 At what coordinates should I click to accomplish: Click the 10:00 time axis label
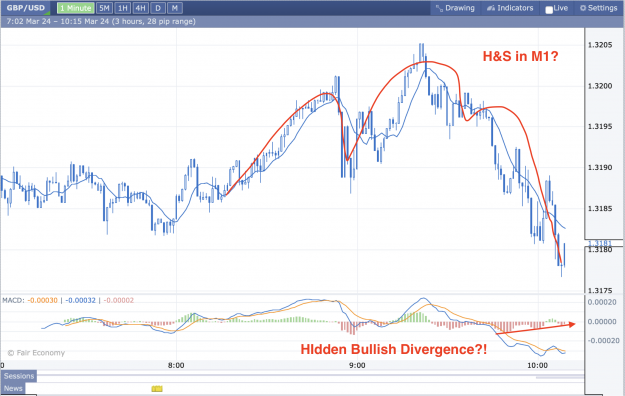(537, 365)
